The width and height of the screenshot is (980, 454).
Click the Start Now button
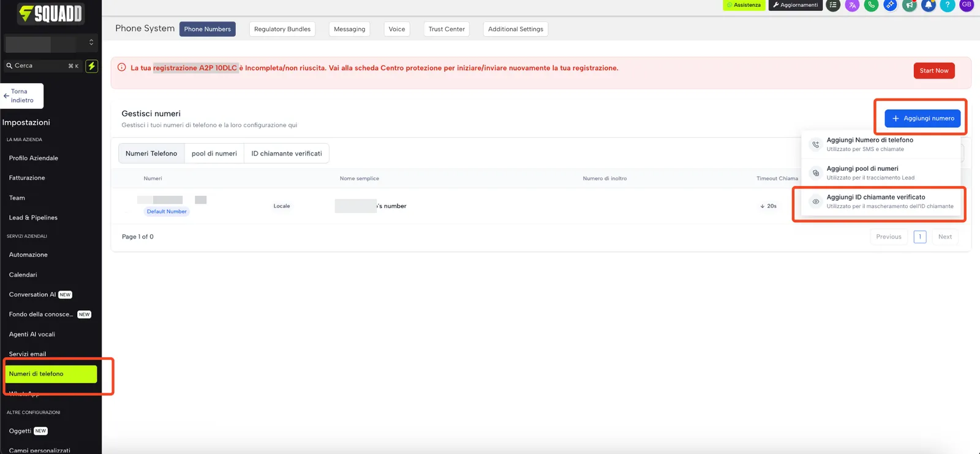point(934,70)
